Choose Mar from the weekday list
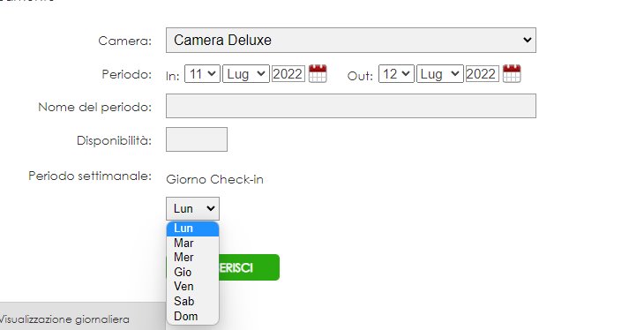 point(192,243)
